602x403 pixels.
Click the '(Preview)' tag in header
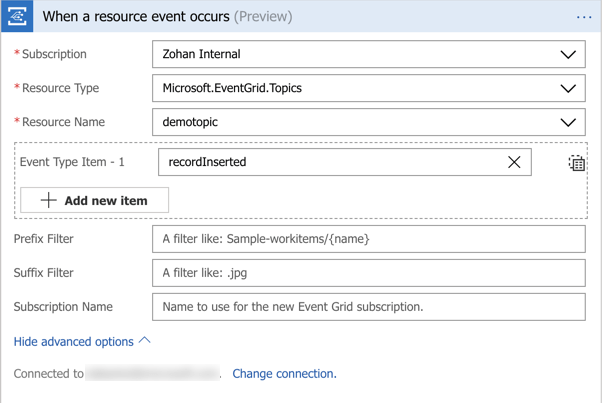click(x=263, y=17)
